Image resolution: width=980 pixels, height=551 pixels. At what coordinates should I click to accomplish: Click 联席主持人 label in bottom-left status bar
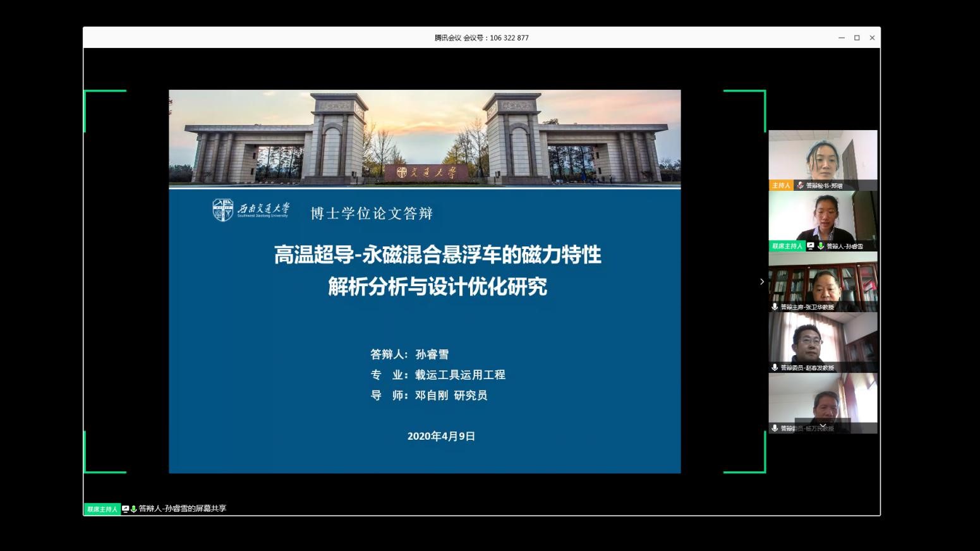click(102, 509)
